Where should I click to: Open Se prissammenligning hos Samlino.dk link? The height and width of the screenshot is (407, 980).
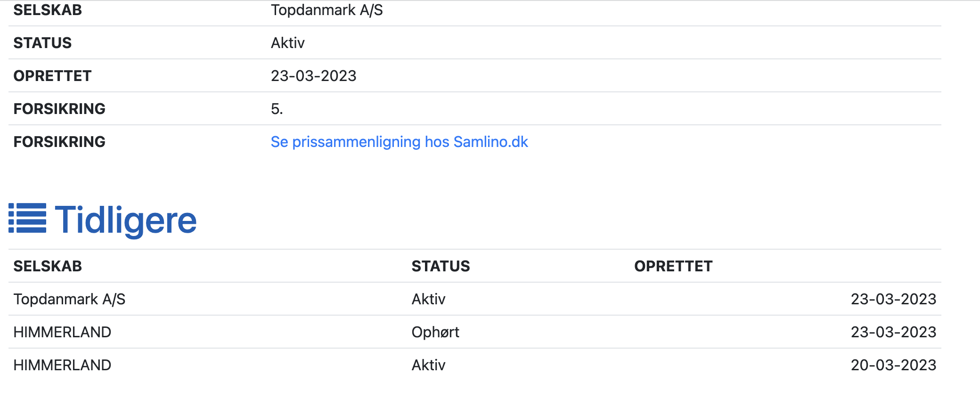tap(399, 142)
